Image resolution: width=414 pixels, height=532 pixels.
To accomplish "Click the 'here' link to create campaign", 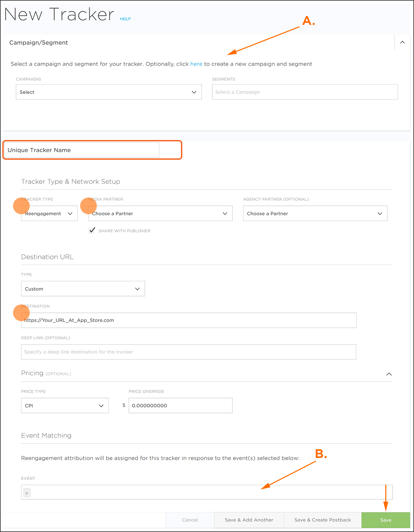I will [196, 64].
